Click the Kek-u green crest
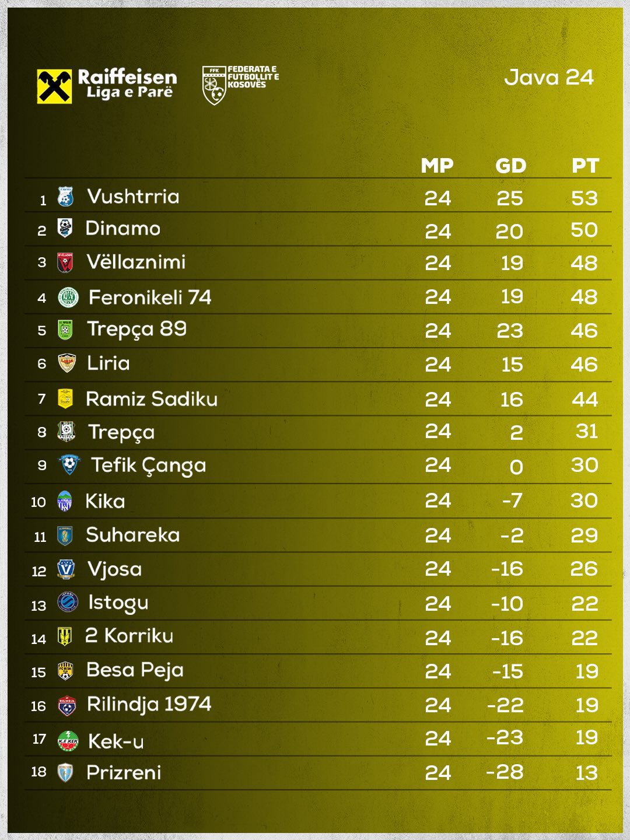The width and height of the screenshot is (630, 840). 68,741
